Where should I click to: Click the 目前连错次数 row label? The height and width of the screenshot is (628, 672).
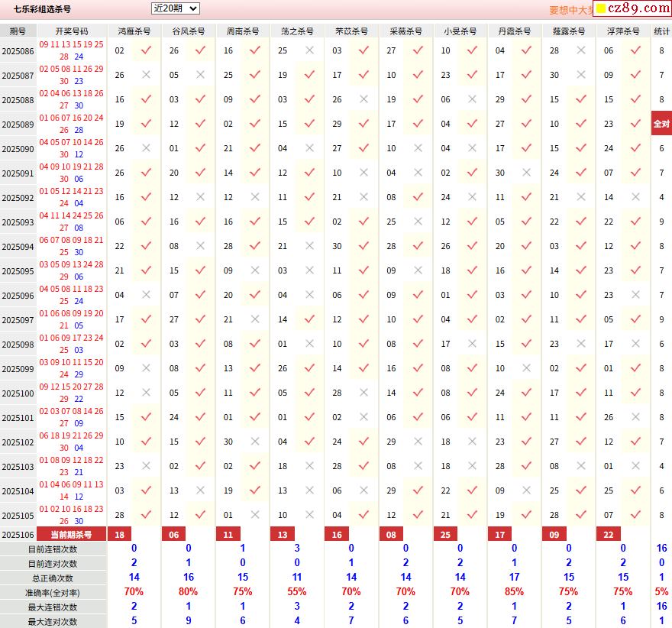tap(53, 549)
